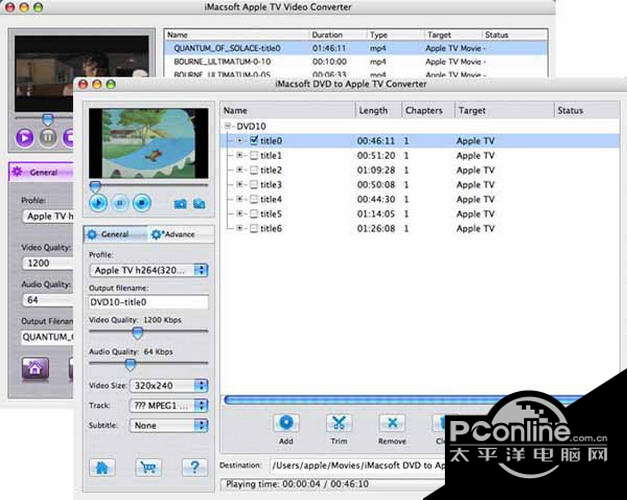Check the title2 checkbox
The height and width of the screenshot is (500, 627).
[x=254, y=170]
